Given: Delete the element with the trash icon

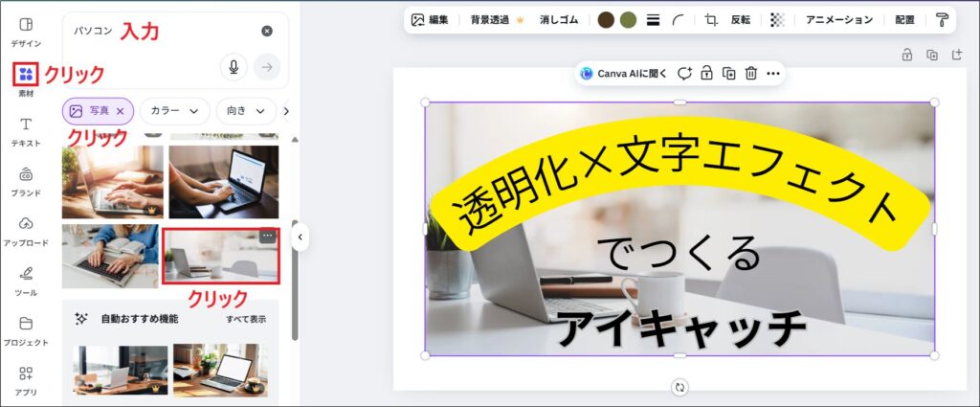Looking at the screenshot, I should pos(751,74).
